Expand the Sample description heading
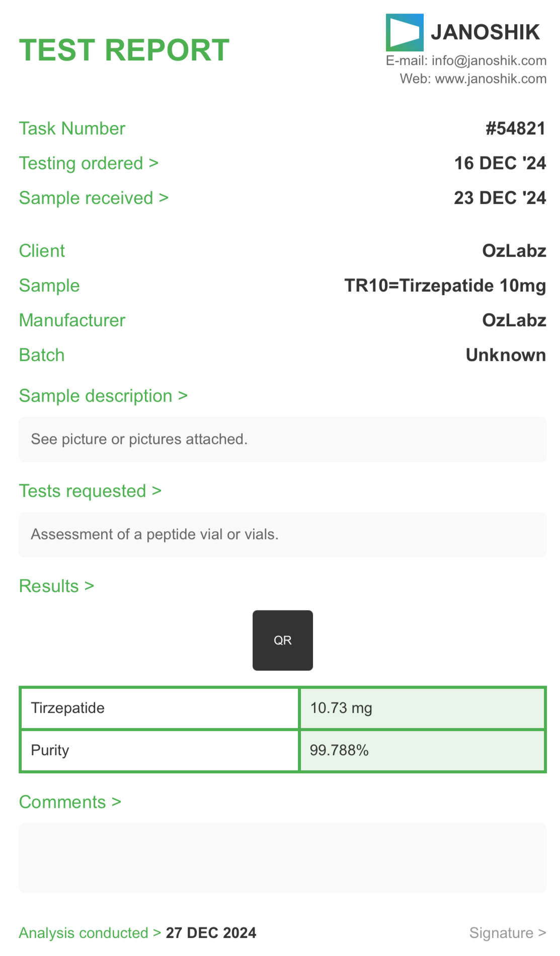 point(103,396)
